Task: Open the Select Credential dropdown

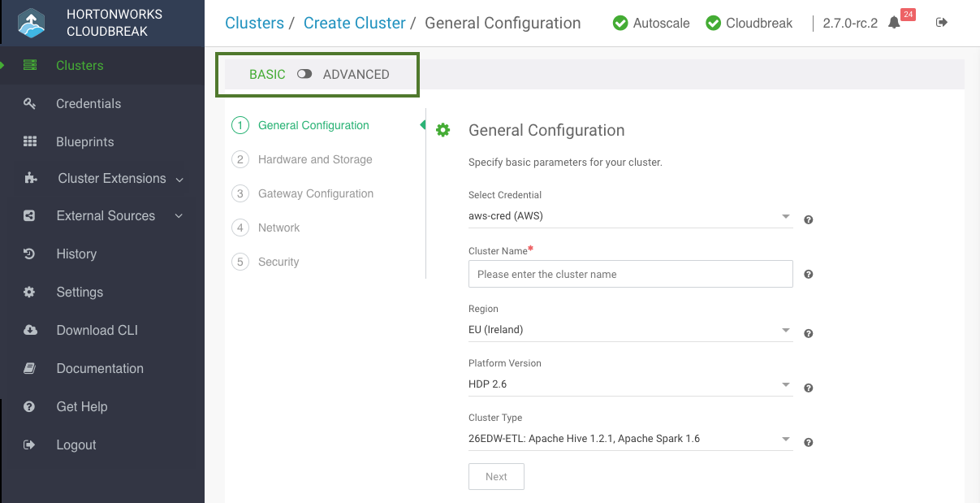Action: click(631, 216)
